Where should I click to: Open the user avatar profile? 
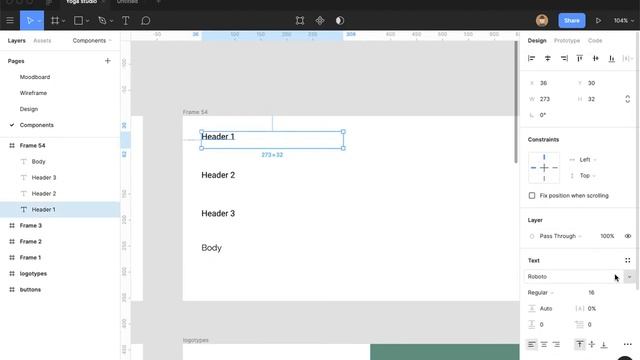tap(542, 20)
